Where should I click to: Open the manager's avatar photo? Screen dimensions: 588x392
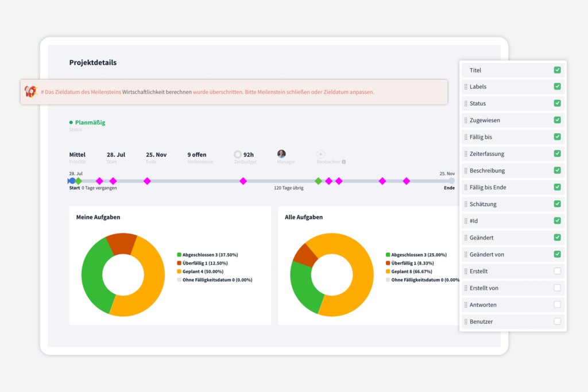point(281,154)
